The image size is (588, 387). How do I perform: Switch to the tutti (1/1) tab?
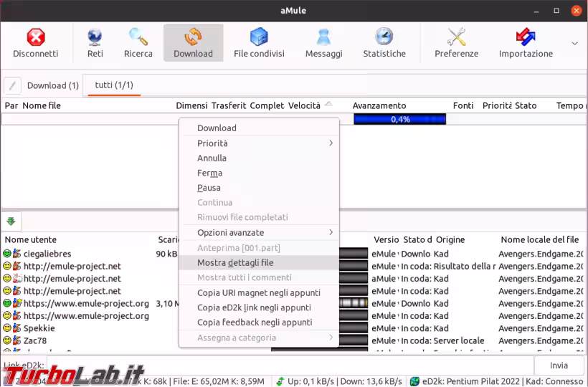(x=114, y=85)
